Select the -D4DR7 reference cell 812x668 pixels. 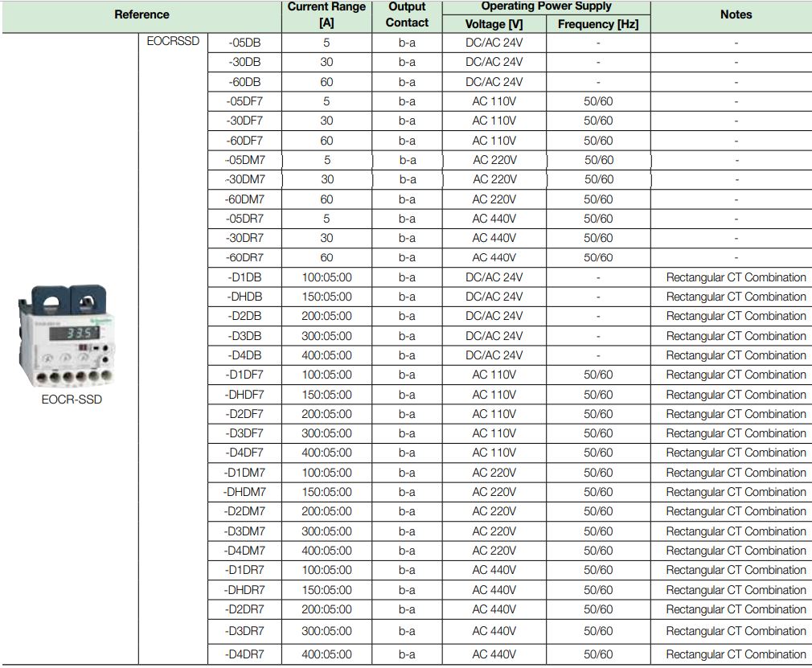click(244, 654)
